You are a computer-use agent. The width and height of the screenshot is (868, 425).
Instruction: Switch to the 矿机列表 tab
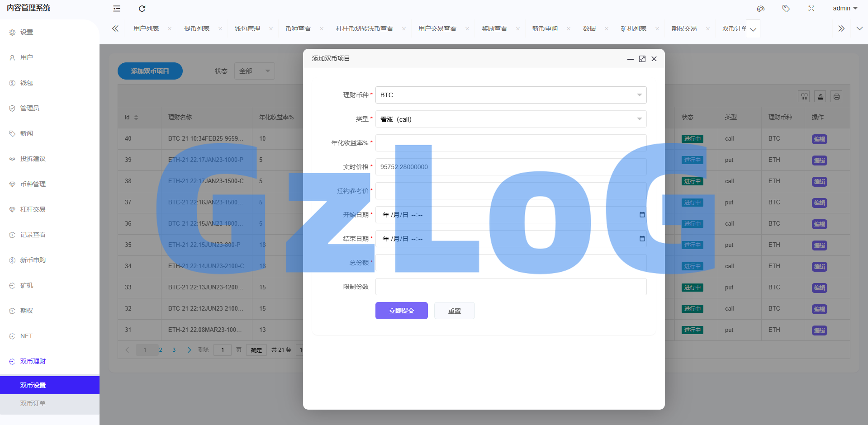[x=633, y=28]
